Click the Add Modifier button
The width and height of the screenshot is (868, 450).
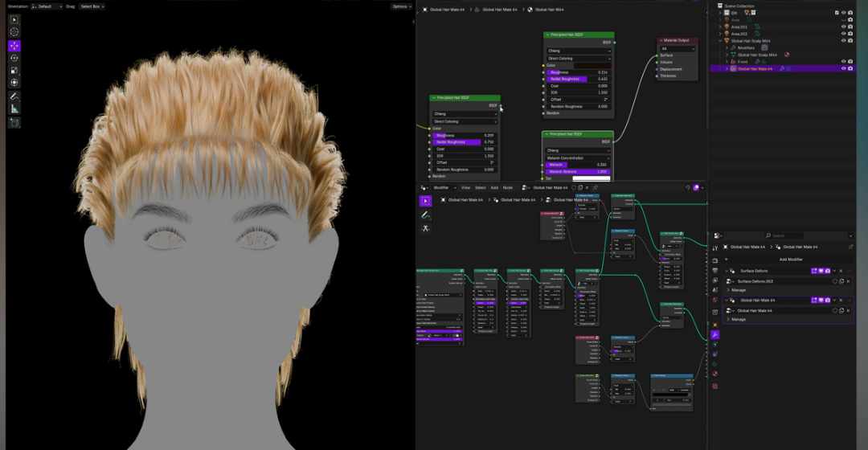[x=790, y=260]
